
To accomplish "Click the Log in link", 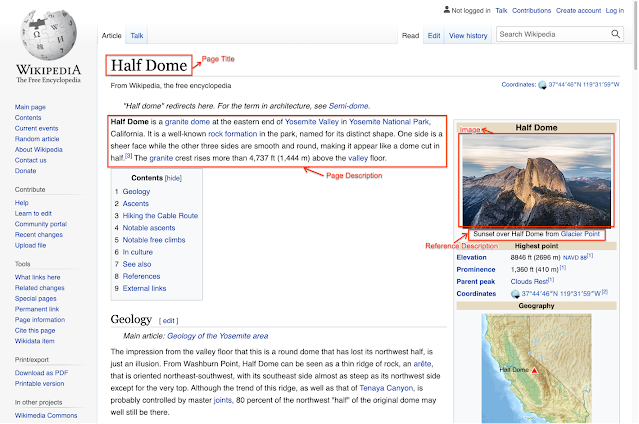I will (x=615, y=11).
